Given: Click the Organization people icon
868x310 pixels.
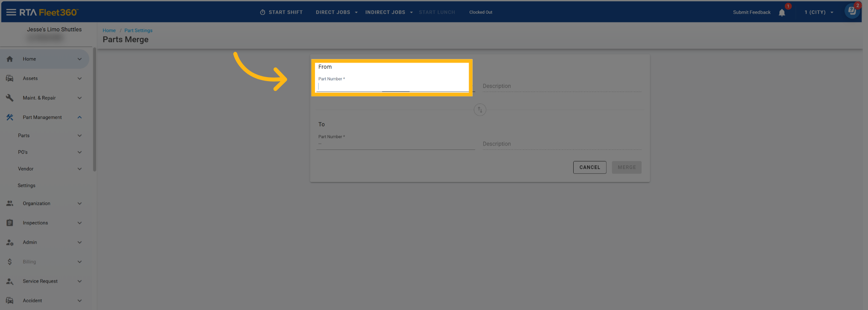Looking at the screenshot, I should point(10,203).
